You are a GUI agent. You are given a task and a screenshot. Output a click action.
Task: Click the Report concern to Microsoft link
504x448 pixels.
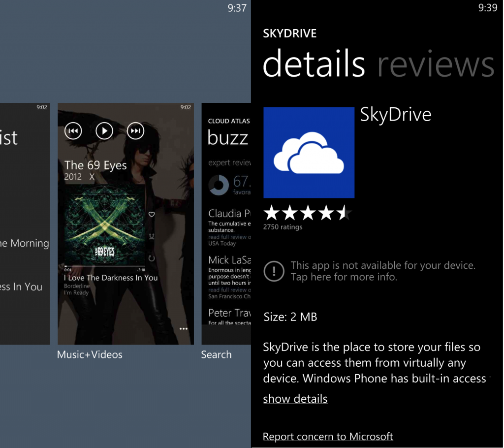click(x=328, y=436)
